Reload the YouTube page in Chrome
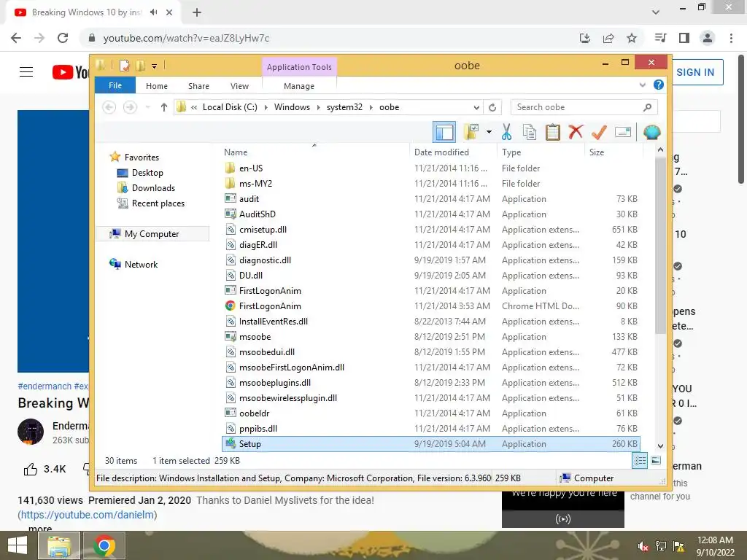747x560 pixels. pyautogui.click(x=63, y=38)
